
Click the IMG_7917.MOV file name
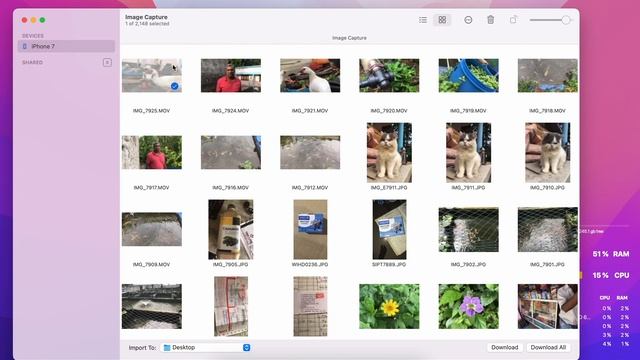tap(151, 188)
